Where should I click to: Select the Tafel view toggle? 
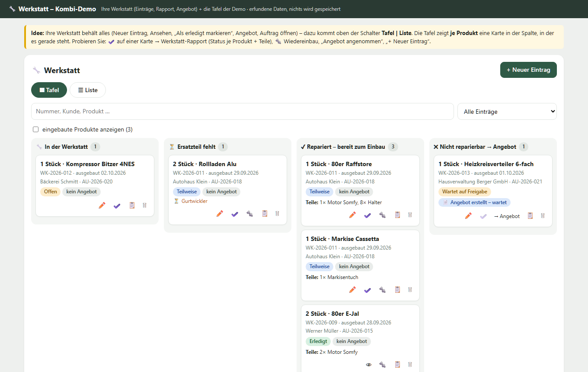point(49,90)
